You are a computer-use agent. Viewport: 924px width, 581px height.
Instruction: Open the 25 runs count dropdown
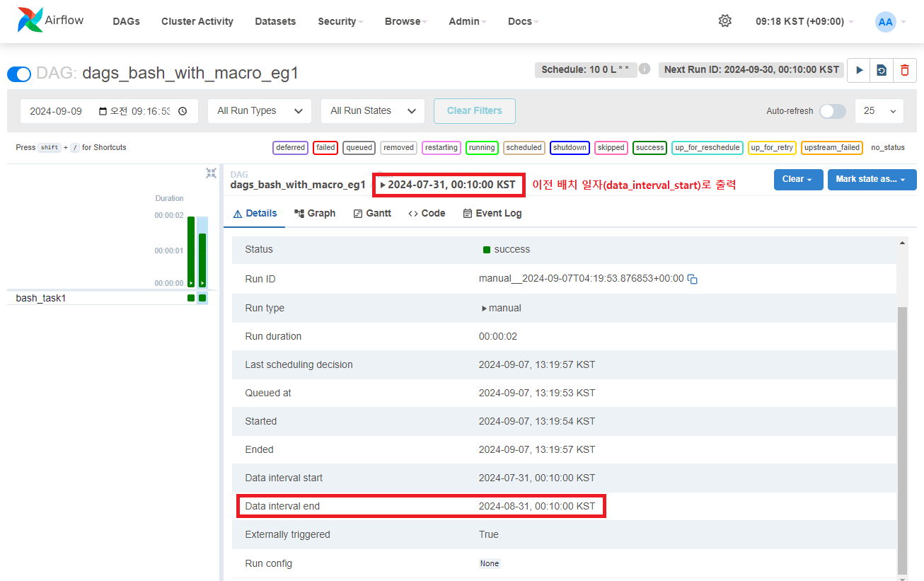coord(879,111)
